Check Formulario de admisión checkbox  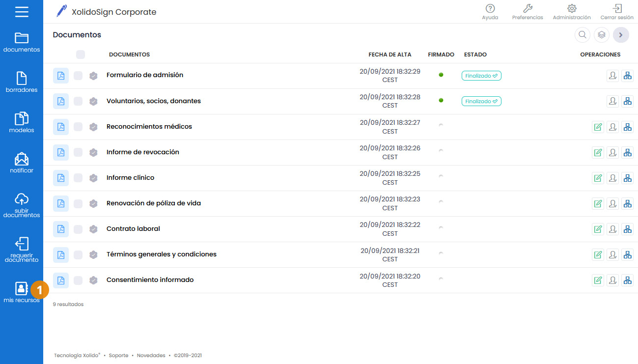click(78, 76)
